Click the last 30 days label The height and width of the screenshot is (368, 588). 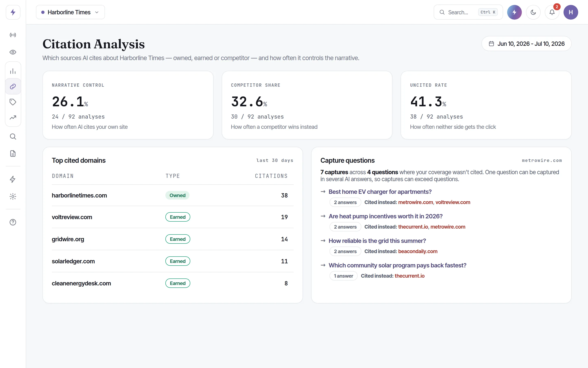(275, 160)
